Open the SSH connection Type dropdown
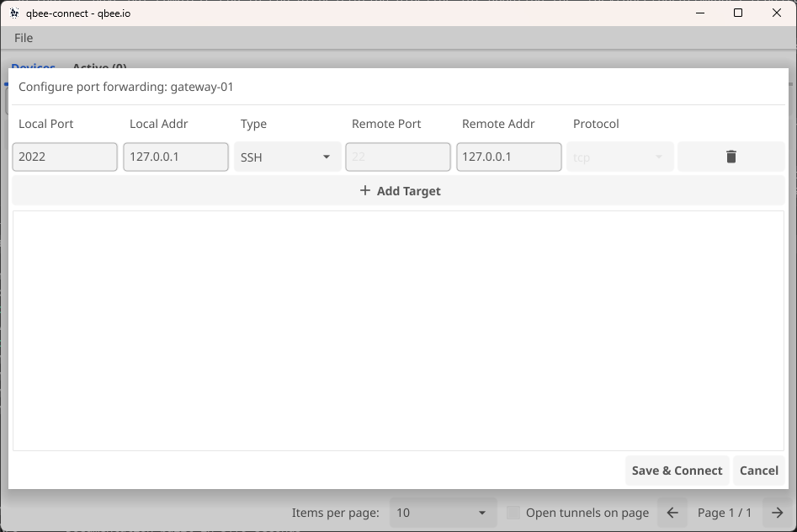This screenshot has width=797, height=532. (x=286, y=157)
